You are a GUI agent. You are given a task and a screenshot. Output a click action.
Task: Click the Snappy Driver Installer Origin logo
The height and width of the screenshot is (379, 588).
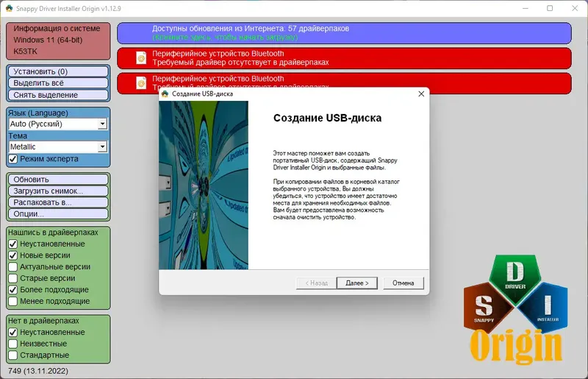[516, 309]
